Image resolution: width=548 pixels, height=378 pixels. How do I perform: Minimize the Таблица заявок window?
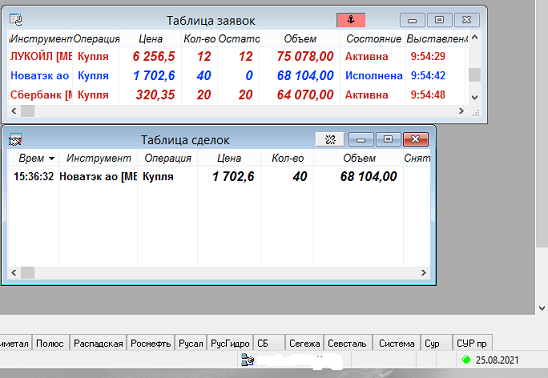tap(412, 20)
